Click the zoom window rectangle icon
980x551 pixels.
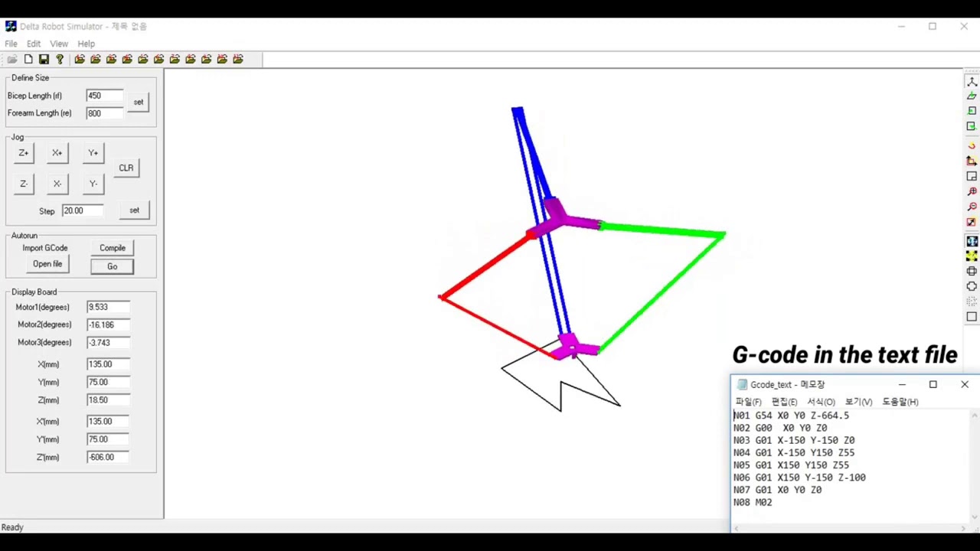pyautogui.click(x=972, y=176)
